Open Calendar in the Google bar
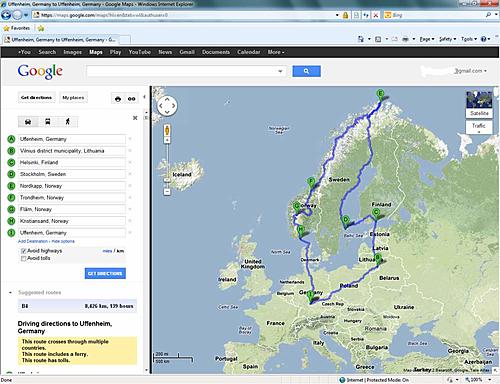The width and height of the screenshot is (500, 384). 249,52
